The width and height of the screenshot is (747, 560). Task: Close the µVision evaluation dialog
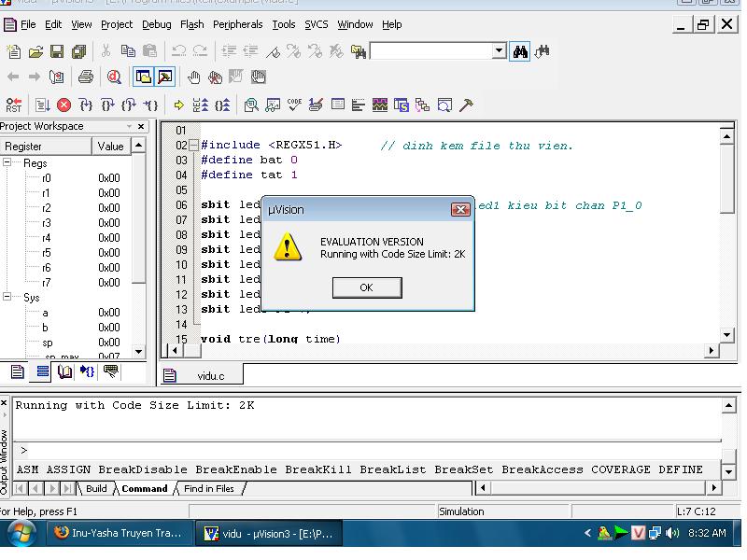(x=460, y=209)
